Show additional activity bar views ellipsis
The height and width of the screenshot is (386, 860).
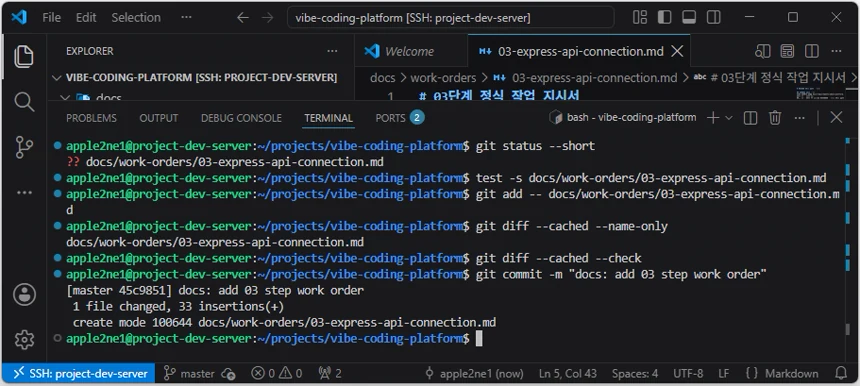[x=24, y=192]
